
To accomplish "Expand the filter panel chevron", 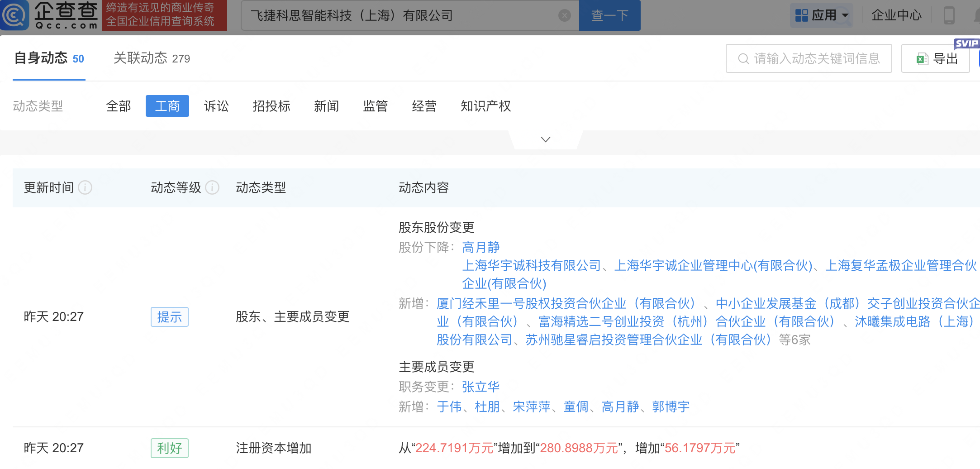I will pyautogui.click(x=546, y=139).
